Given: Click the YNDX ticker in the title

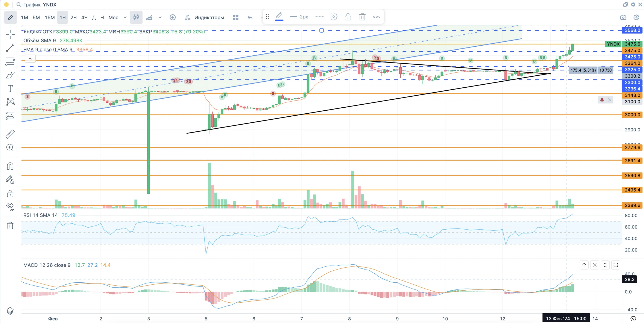Looking at the screenshot, I should (x=50, y=5).
